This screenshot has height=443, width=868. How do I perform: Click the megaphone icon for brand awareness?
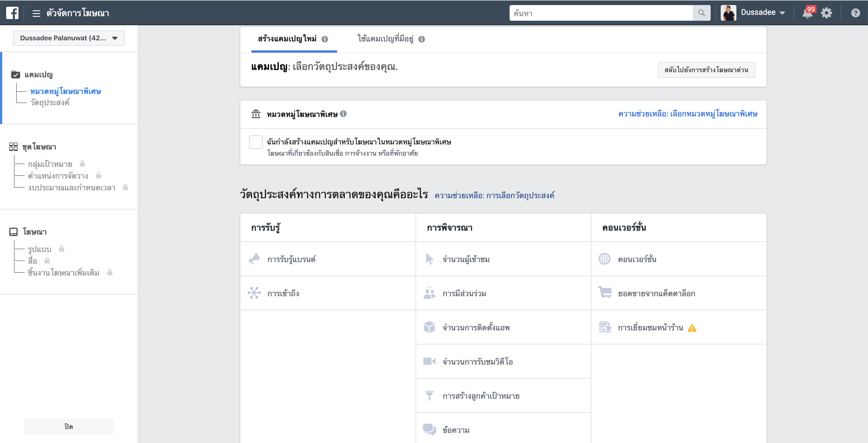click(x=255, y=259)
